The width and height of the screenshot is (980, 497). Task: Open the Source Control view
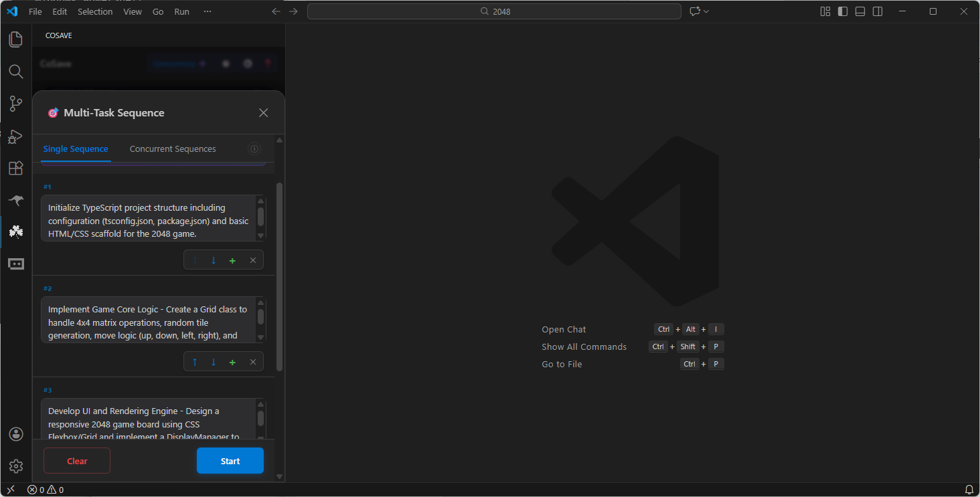(15, 104)
